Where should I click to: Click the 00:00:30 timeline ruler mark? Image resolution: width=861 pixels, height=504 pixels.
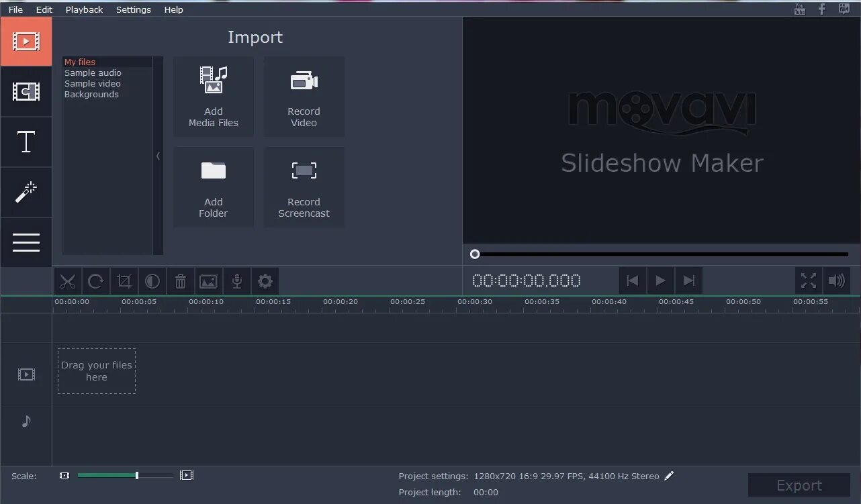pyautogui.click(x=475, y=302)
